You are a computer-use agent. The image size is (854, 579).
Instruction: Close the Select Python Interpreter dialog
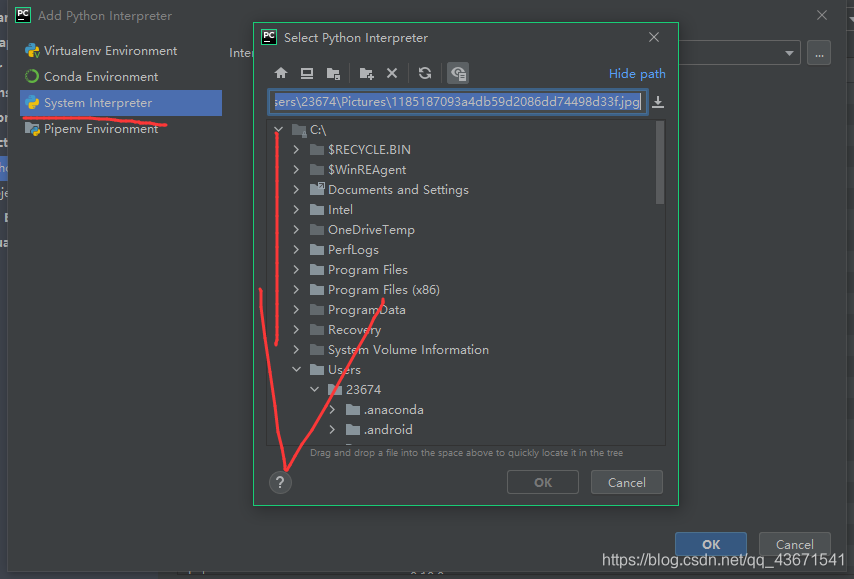[x=654, y=37]
